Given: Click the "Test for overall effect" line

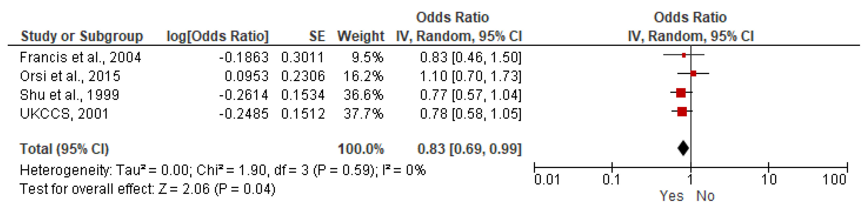Looking at the screenshot, I should 147,189.
